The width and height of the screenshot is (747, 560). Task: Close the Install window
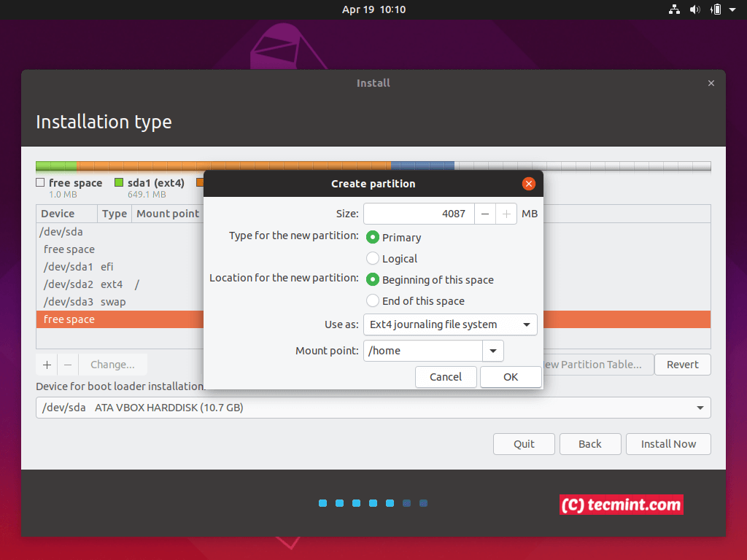coord(711,83)
